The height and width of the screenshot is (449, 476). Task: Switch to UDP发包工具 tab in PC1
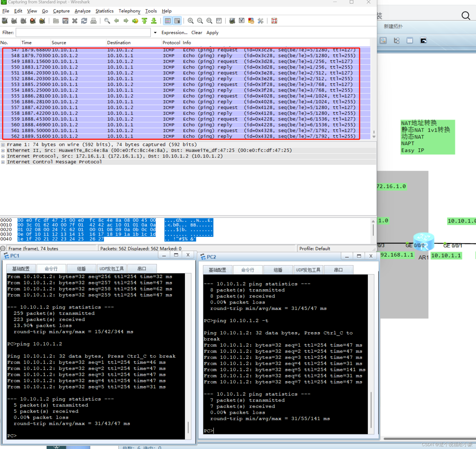pos(112,269)
